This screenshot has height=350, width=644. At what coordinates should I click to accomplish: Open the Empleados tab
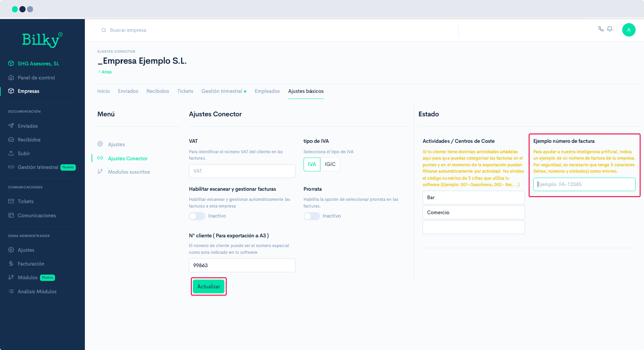pyautogui.click(x=267, y=91)
